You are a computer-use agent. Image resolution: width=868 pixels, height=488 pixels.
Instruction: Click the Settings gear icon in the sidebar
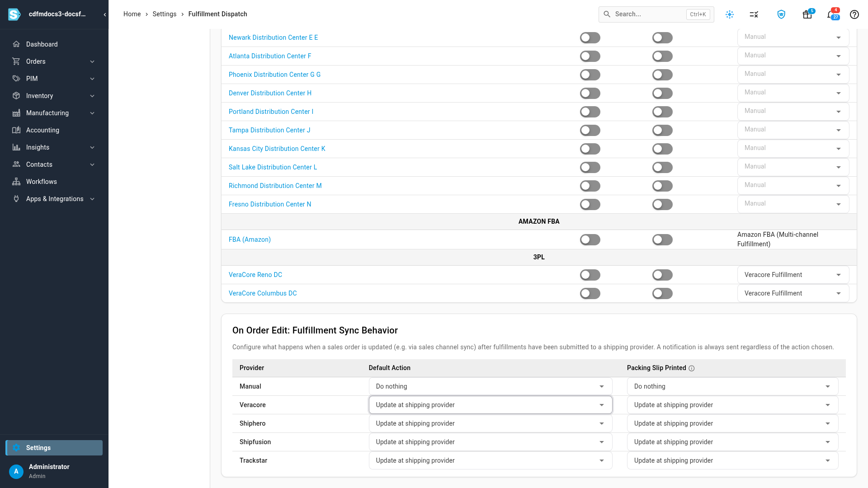[x=16, y=448]
